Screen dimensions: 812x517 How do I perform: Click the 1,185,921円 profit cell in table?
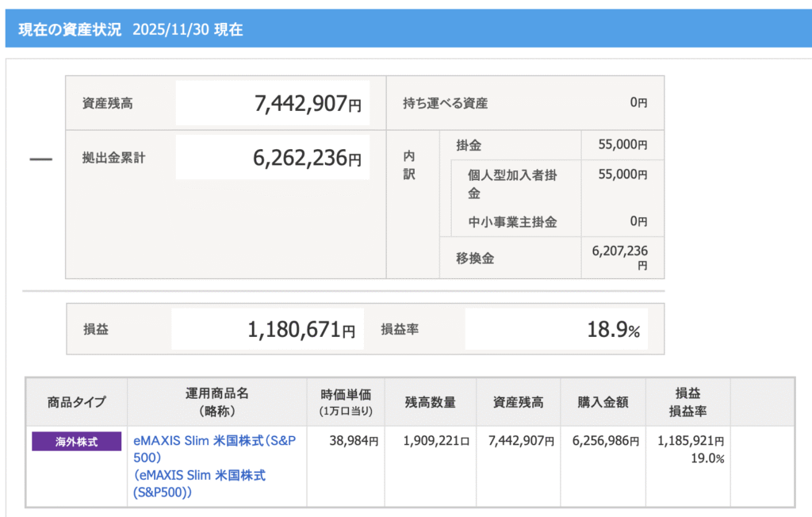(690, 441)
